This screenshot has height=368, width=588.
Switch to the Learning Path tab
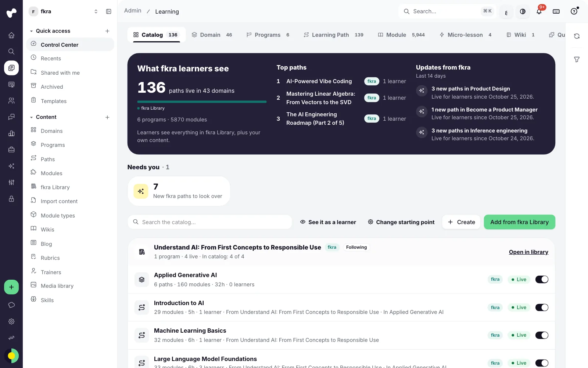coord(333,35)
